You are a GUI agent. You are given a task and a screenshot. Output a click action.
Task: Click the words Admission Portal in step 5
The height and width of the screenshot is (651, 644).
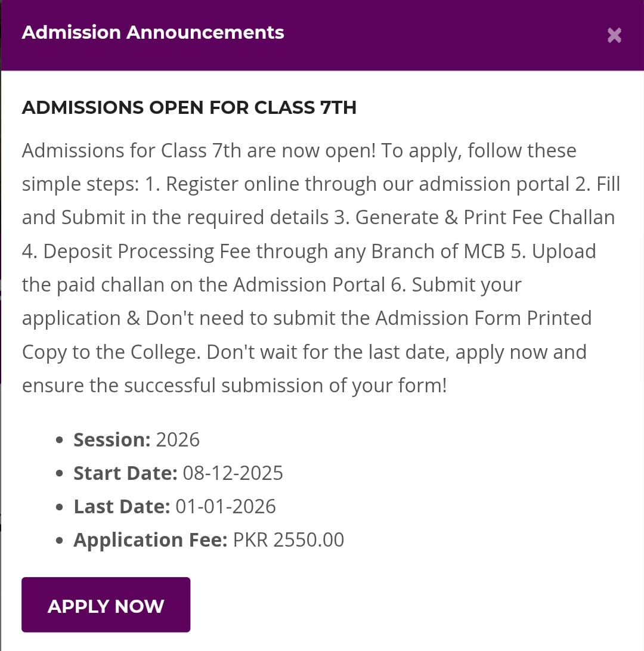pyautogui.click(x=309, y=285)
